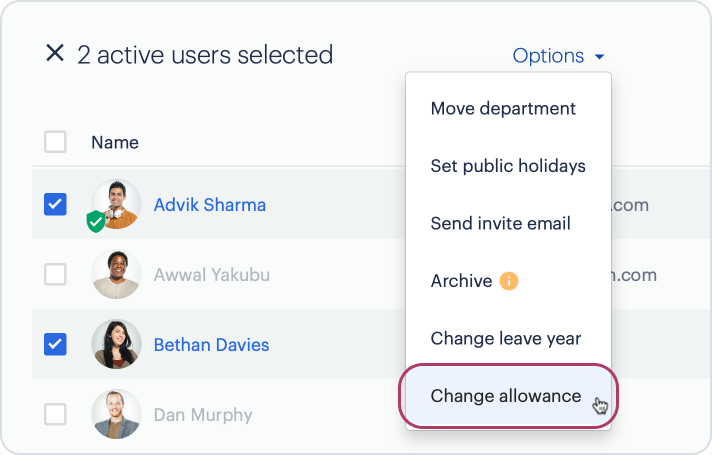
Task: Check the box for Awwal Yakubu
Action: point(55,274)
